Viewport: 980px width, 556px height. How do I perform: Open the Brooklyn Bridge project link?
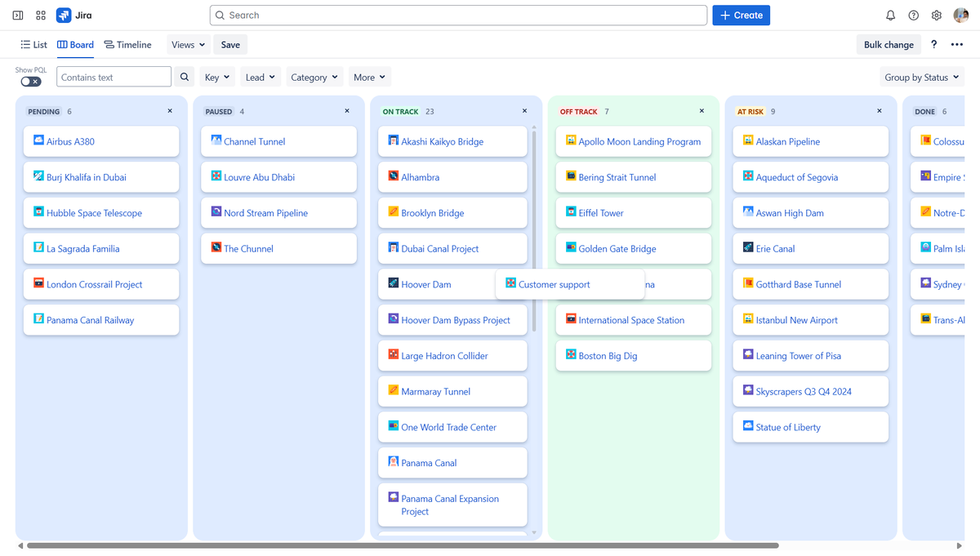click(433, 213)
